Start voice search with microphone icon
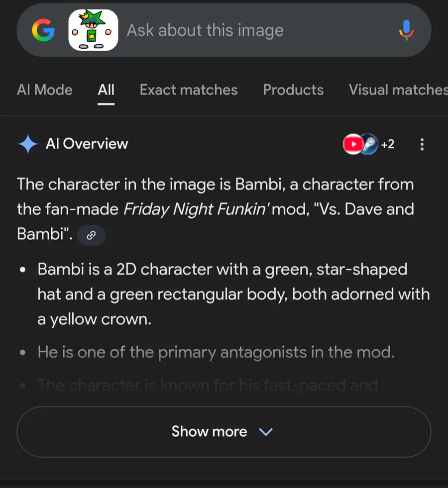This screenshot has height=488, width=448. coord(406,30)
